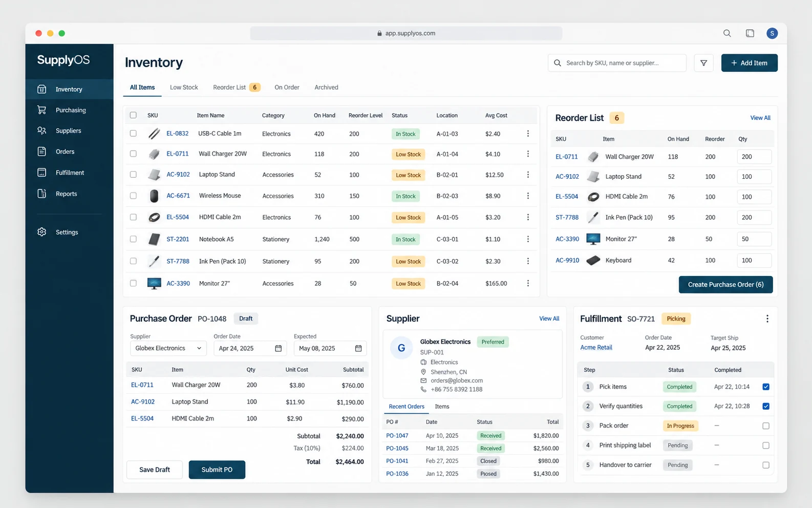Open the user profile avatar S
This screenshot has width=812, height=508.
pos(772,33)
